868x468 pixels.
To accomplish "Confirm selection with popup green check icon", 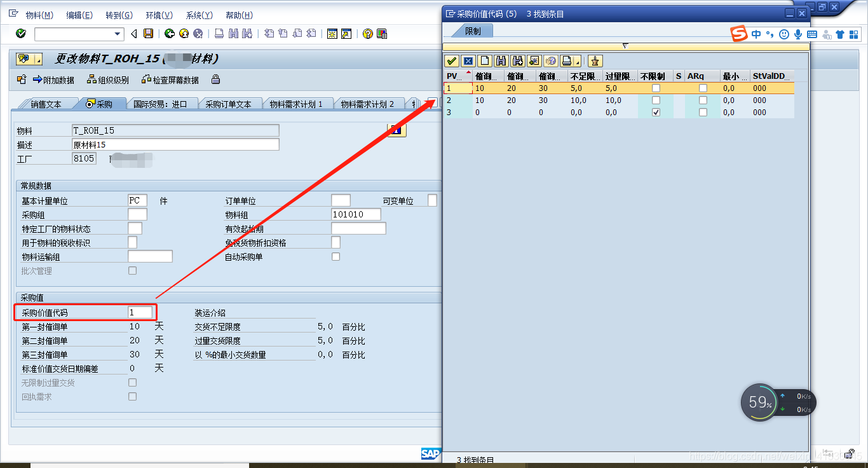I will click(452, 61).
